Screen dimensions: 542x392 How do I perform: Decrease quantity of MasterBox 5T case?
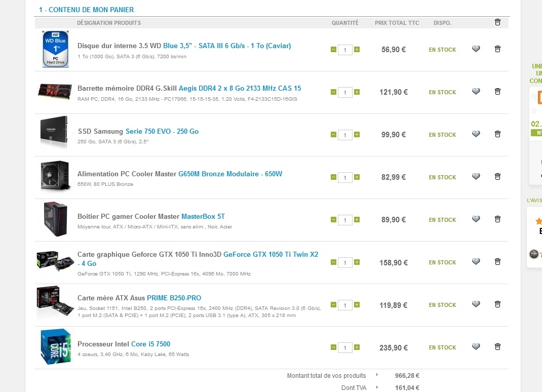coord(333,219)
